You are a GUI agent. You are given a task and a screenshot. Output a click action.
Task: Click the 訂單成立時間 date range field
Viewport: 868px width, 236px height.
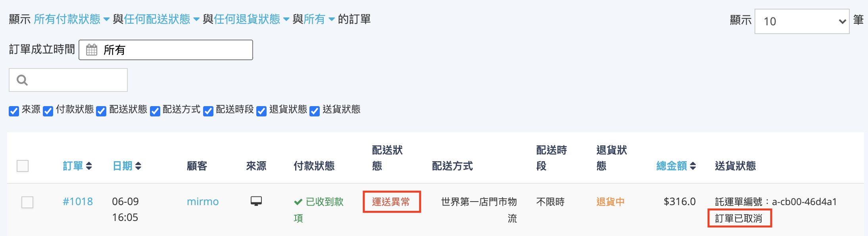(x=166, y=50)
